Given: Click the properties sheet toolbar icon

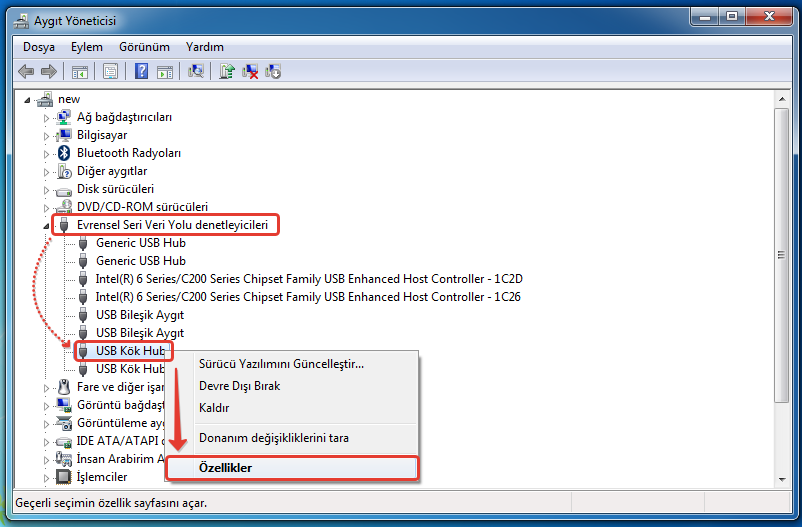Looking at the screenshot, I should 110,71.
